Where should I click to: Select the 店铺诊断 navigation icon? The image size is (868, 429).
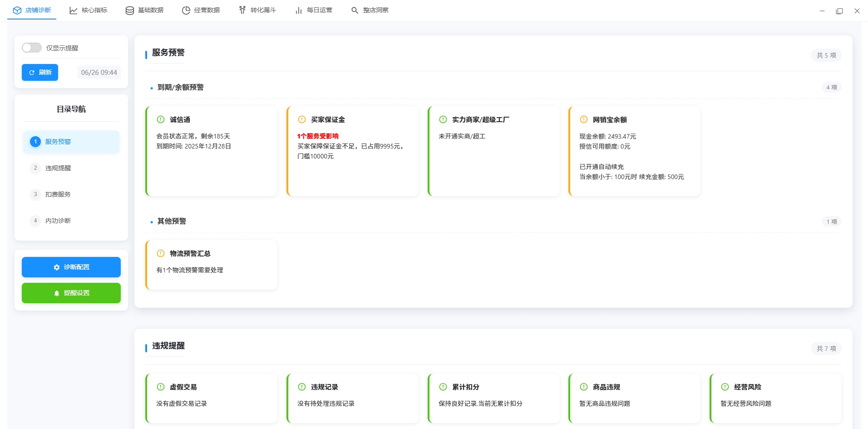tap(17, 10)
